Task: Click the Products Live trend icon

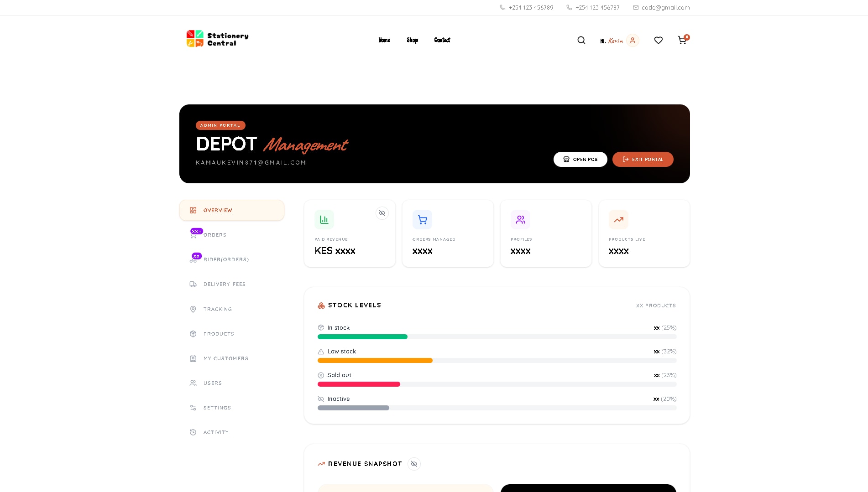Action: point(618,219)
